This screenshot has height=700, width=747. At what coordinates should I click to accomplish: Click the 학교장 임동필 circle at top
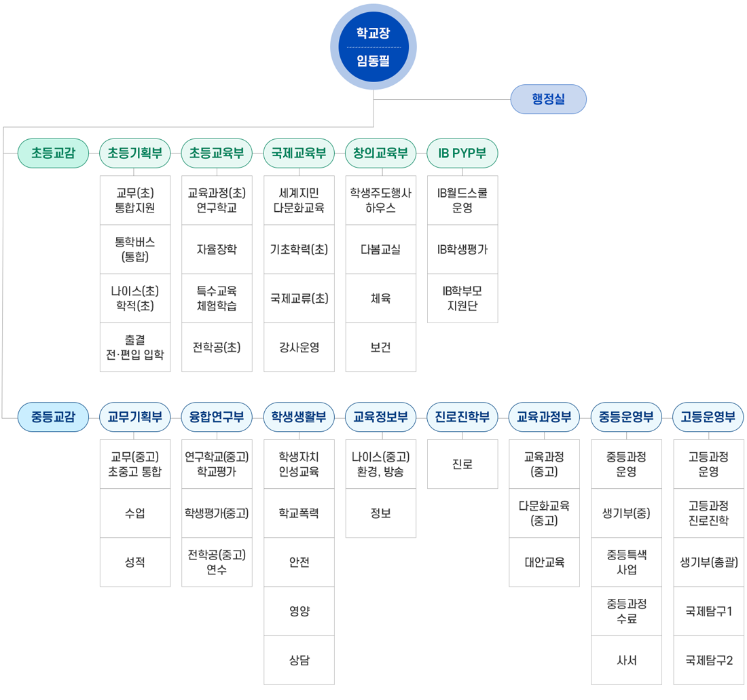[x=373, y=47]
